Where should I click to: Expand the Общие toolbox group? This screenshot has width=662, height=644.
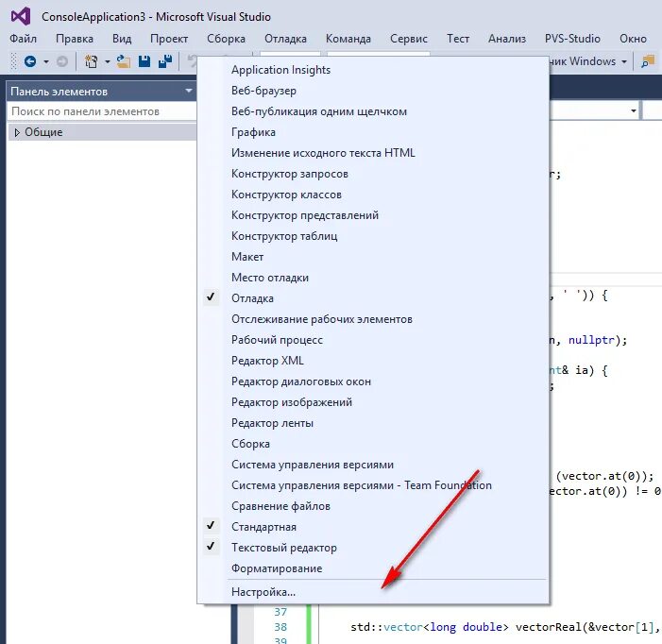click(17, 132)
